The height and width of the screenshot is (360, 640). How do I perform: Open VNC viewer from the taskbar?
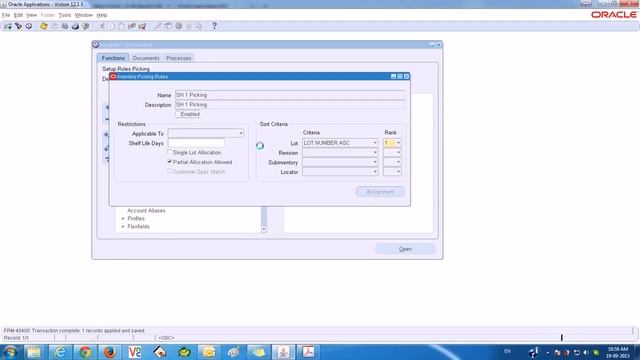click(134, 352)
